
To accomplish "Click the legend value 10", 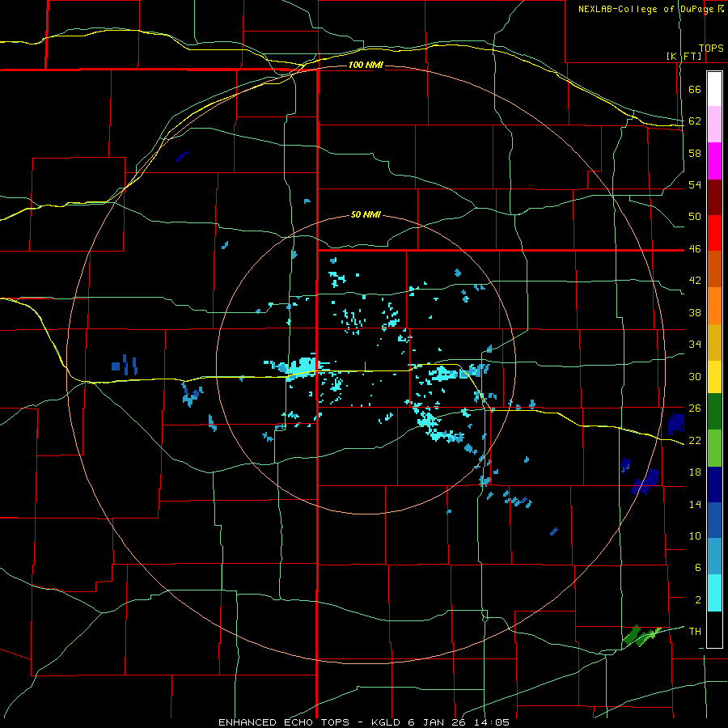I will [695, 535].
